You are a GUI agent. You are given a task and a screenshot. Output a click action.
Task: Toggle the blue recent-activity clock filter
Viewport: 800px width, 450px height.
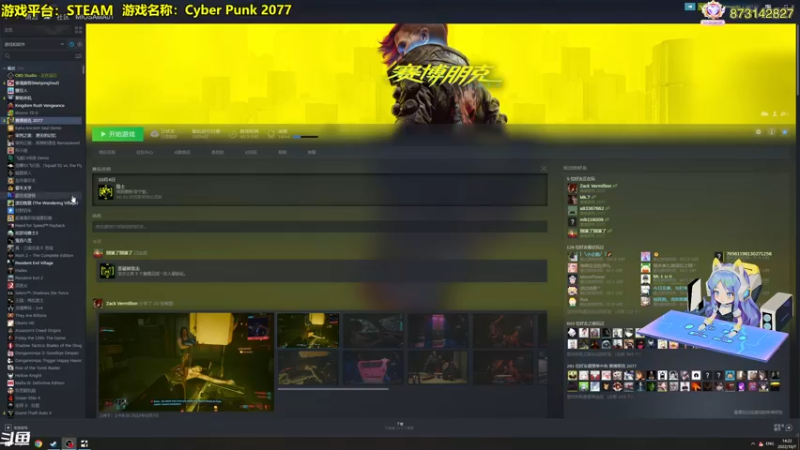[x=71, y=44]
